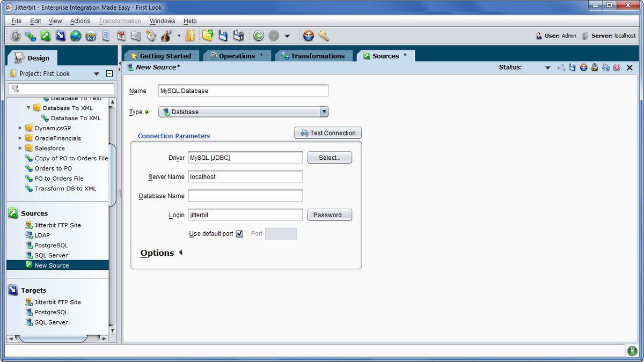
Task: Click the calendar schedule toolbar icon
Action: coord(121,36)
